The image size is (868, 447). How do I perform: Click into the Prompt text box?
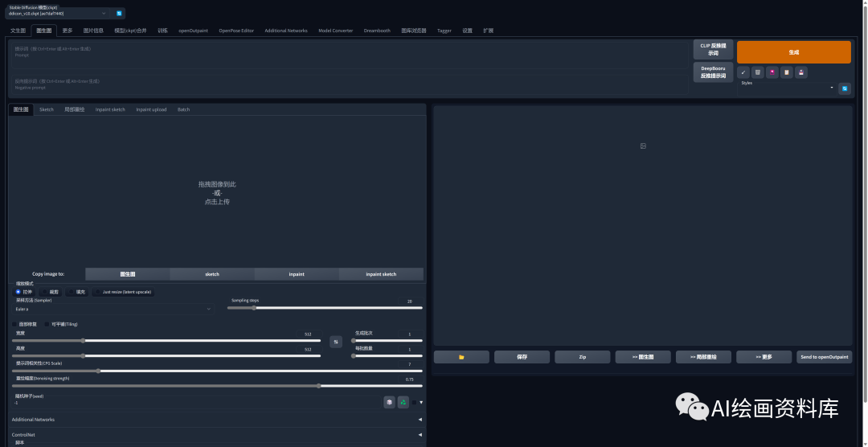[x=350, y=55]
